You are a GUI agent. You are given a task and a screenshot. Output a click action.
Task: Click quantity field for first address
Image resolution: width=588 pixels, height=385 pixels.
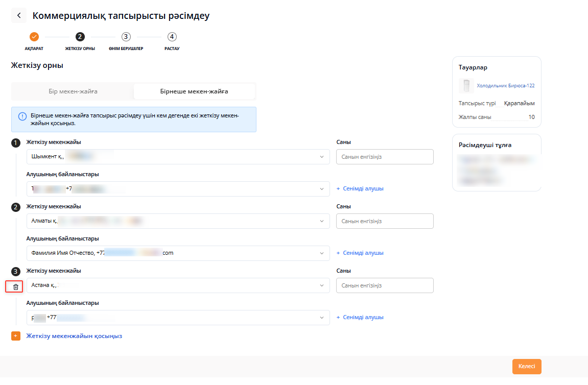[385, 157]
